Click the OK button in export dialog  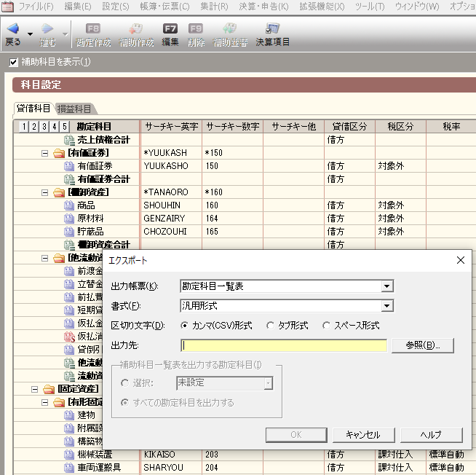click(x=296, y=435)
